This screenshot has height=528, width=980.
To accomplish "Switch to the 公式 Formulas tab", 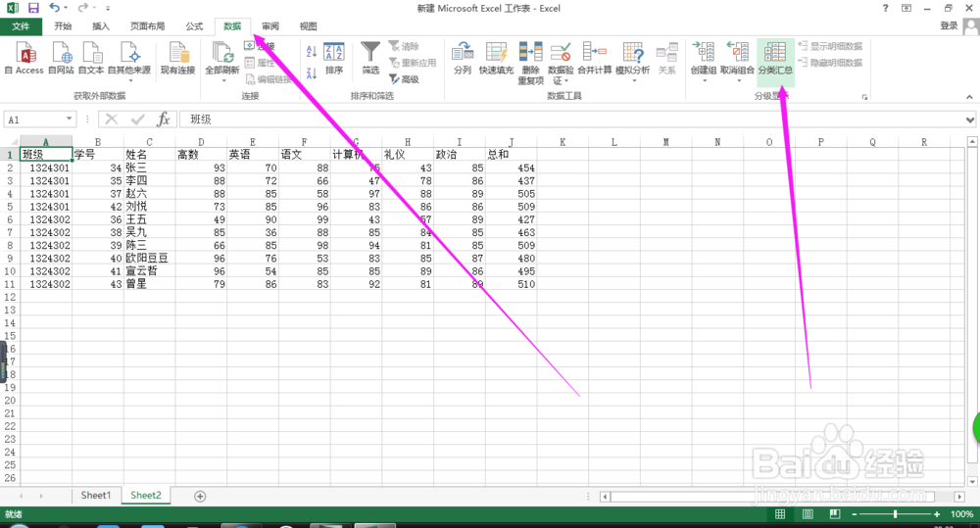I will pyautogui.click(x=194, y=26).
